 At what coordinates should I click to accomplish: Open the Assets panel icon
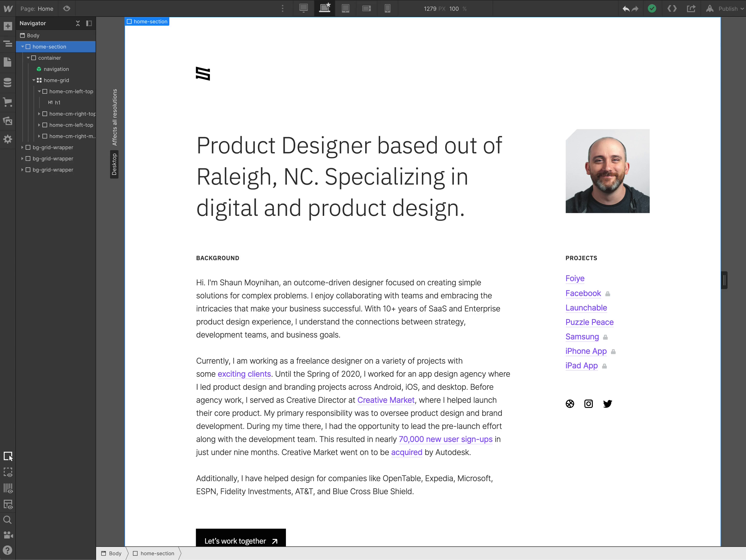pos(8,121)
